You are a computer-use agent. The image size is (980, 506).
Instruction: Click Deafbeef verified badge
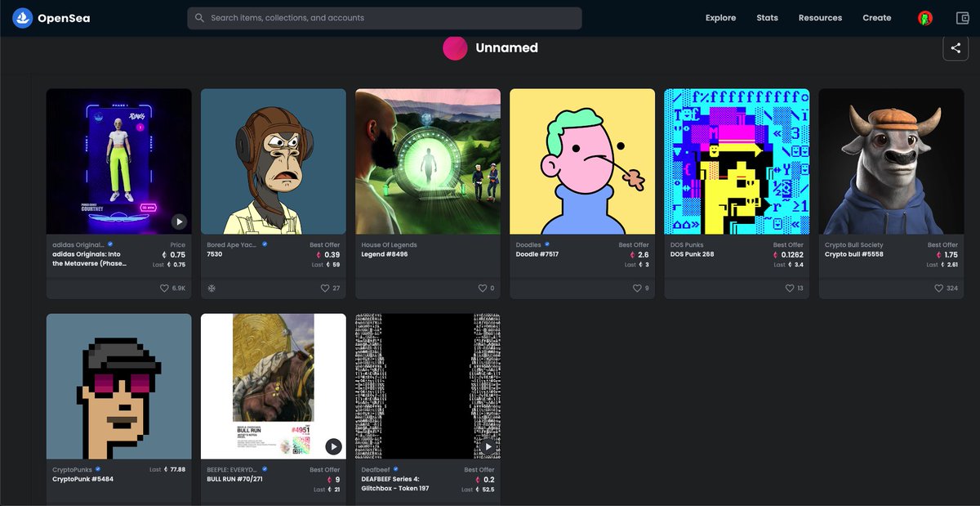click(397, 469)
